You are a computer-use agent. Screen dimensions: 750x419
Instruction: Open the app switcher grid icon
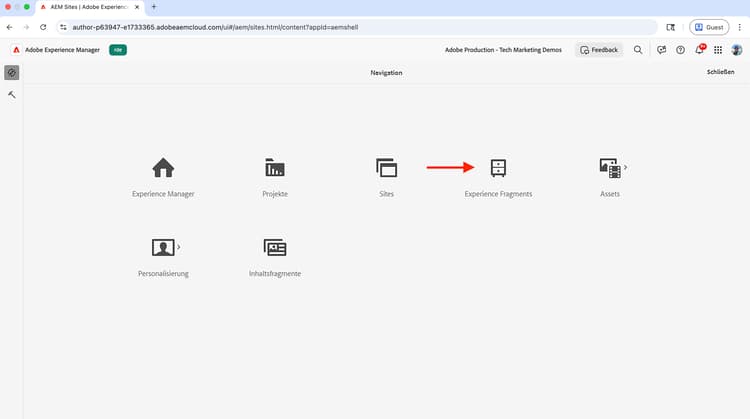point(718,50)
